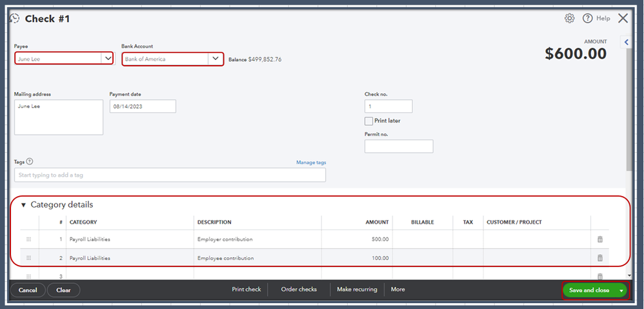Open the recent transactions clock icon
This screenshot has width=644, height=309.
[x=14, y=19]
